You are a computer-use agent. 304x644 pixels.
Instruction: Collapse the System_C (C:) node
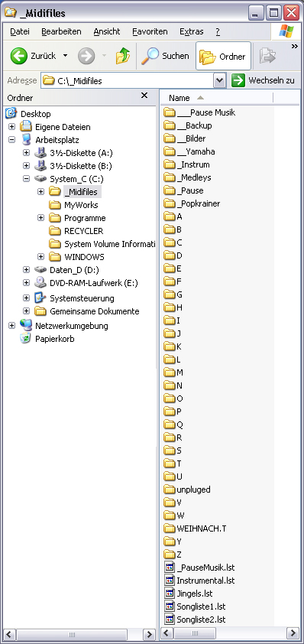click(27, 179)
